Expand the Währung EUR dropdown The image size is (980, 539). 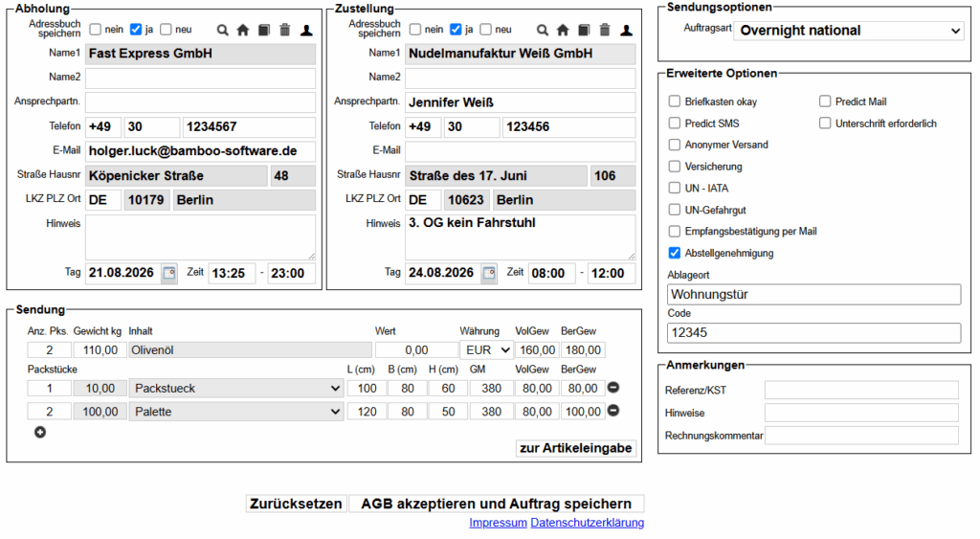487,350
